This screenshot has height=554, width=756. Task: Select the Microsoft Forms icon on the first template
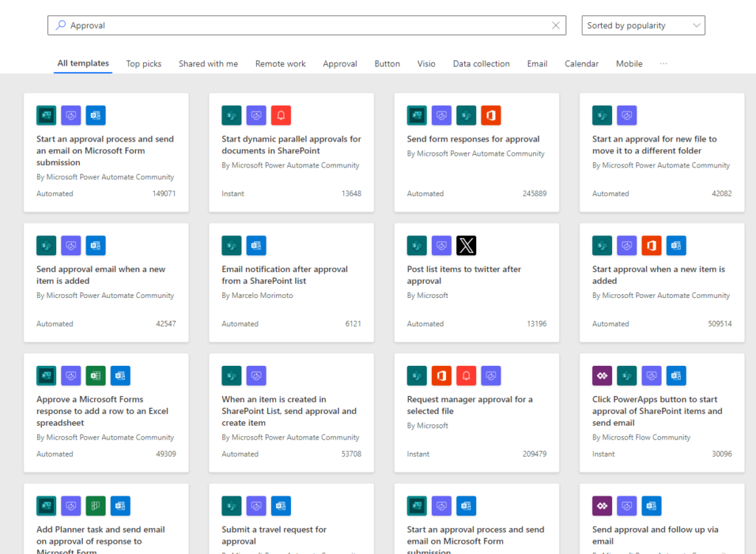click(46, 115)
